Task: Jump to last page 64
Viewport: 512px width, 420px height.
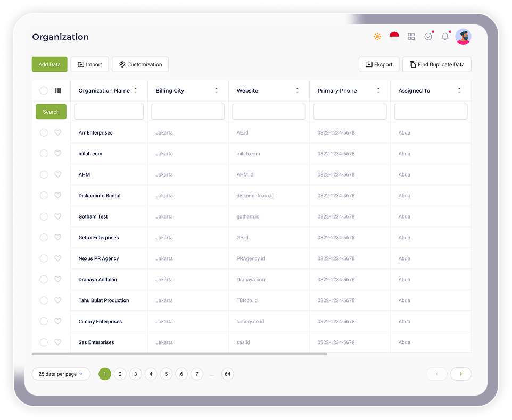Action: [x=227, y=374]
